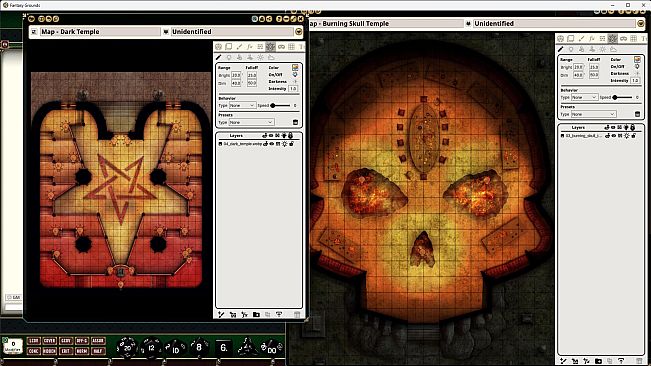Roll the d6 die
Image resolution: width=651 pixels, height=366 pixels.
point(223,348)
